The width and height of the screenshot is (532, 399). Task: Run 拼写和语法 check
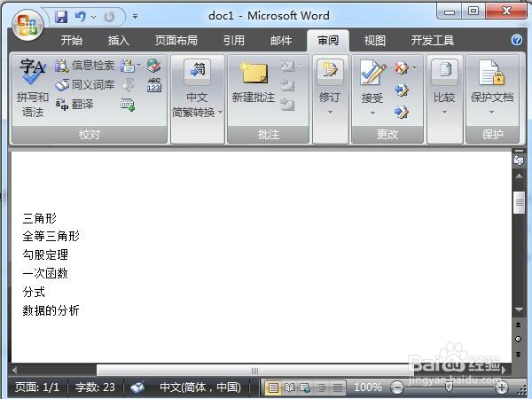(x=33, y=88)
